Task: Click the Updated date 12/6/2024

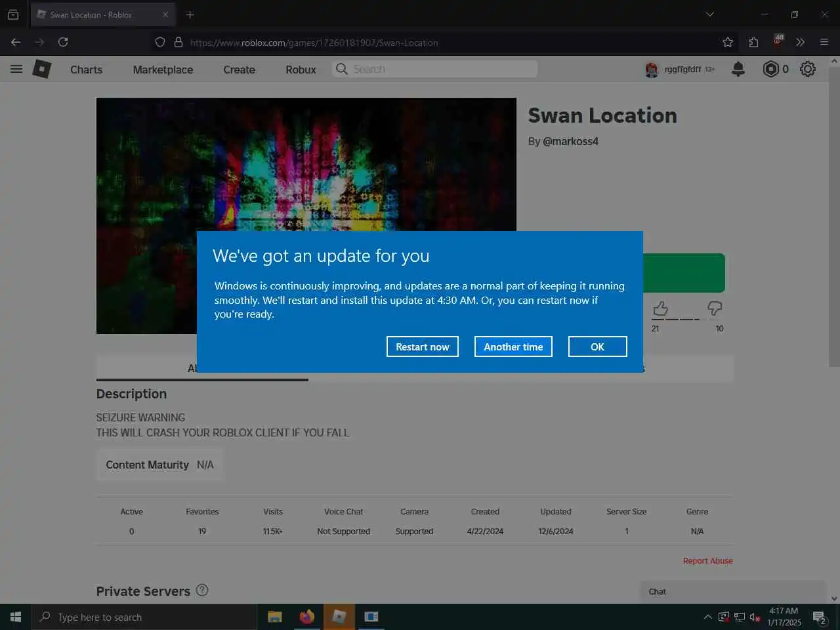Action: coord(556,532)
